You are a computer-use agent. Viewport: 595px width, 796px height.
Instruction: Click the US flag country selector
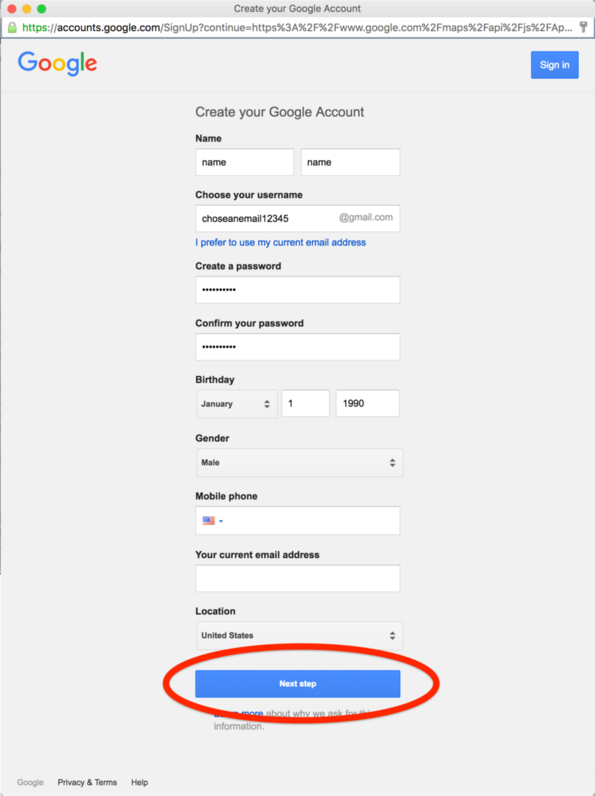pyautogui.click(x=213, y=520)
